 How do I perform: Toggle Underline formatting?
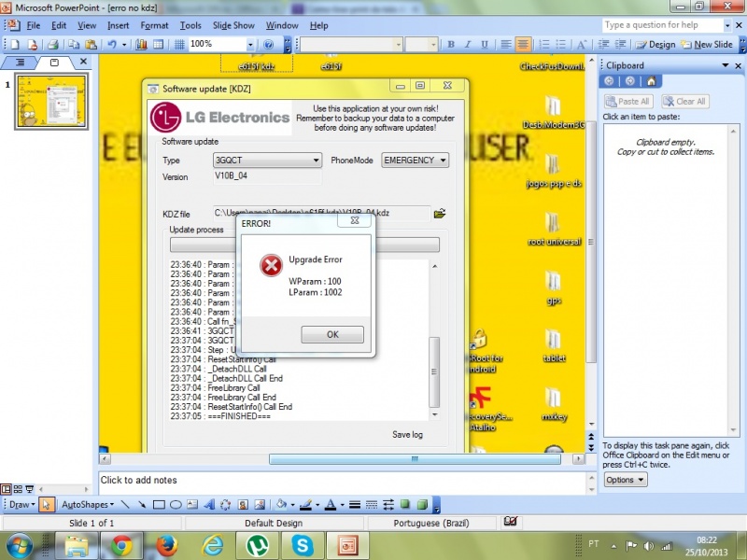485,45
